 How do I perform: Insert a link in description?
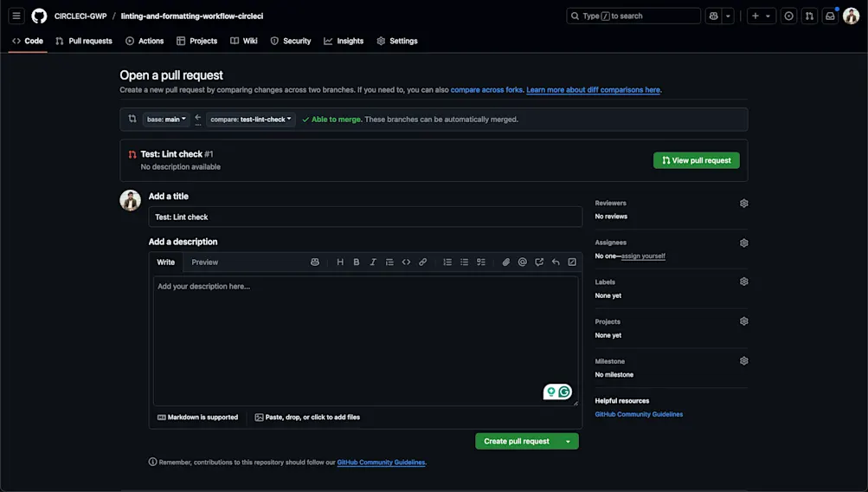[x=423, y=262]
